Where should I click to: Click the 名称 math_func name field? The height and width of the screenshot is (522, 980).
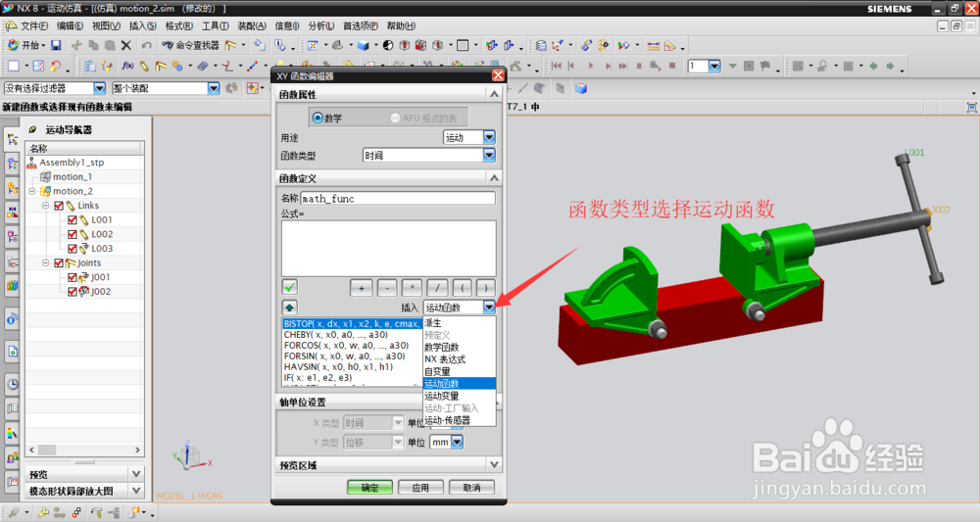click(x=398, y=199)
